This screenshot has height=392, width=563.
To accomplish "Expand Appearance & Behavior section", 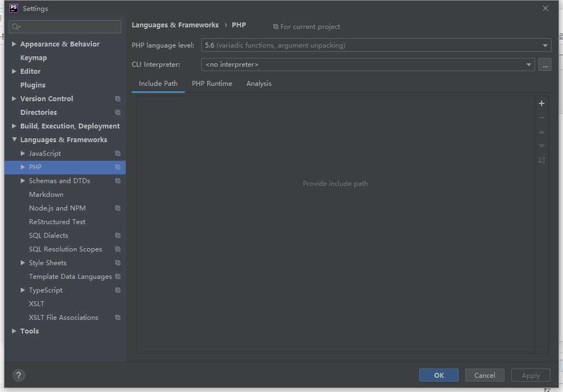I will (x=14, y=44).
